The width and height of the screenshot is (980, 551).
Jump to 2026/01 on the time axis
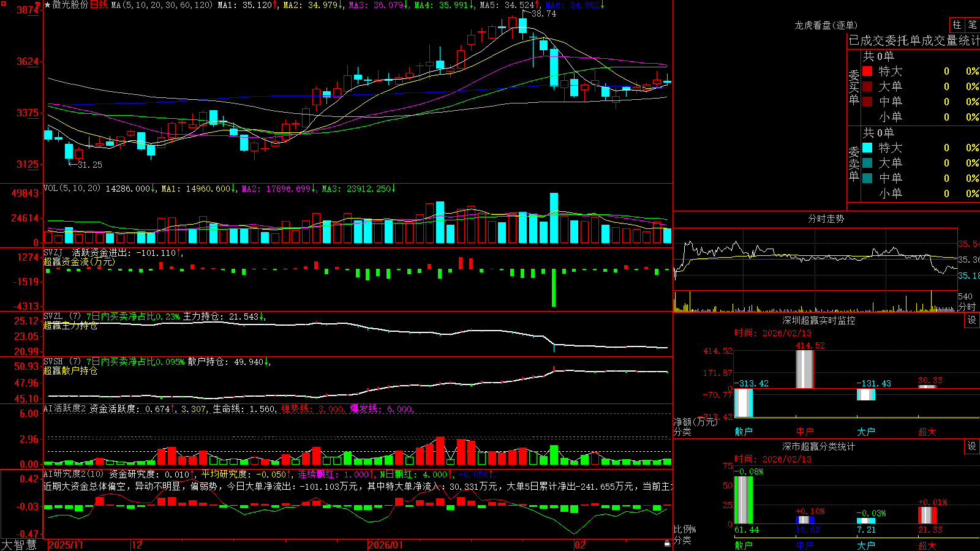point(385,545)
